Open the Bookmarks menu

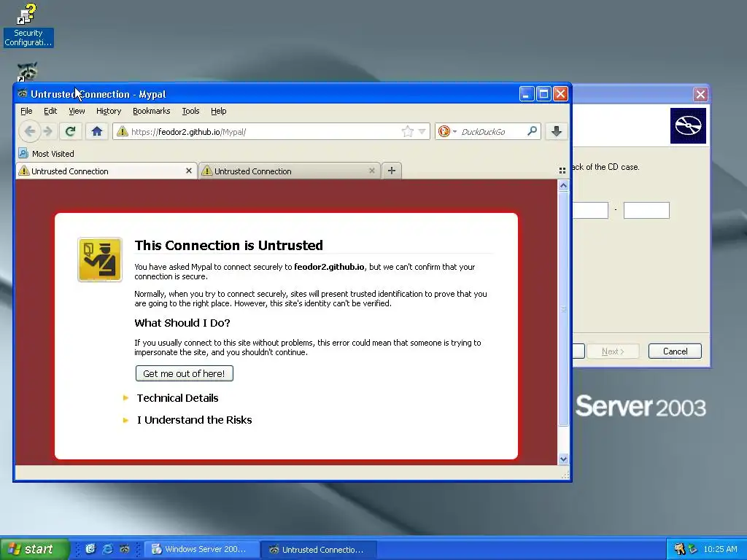(151, 111)
